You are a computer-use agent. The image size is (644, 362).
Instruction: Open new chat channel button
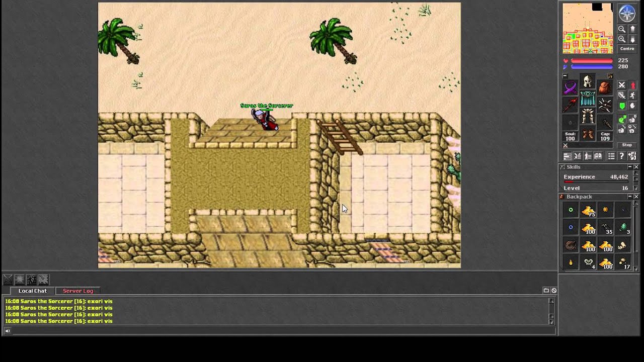coord(546,290)
